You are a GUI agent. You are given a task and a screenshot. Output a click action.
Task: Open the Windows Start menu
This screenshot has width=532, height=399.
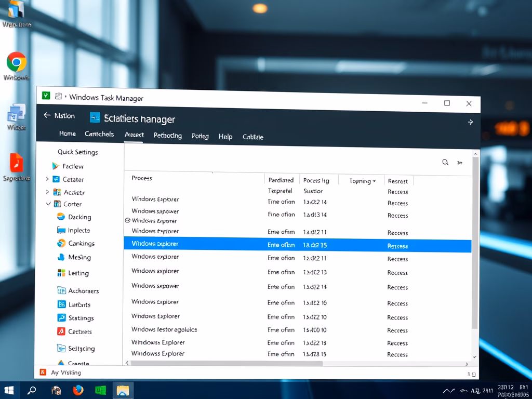pos(9,390)
